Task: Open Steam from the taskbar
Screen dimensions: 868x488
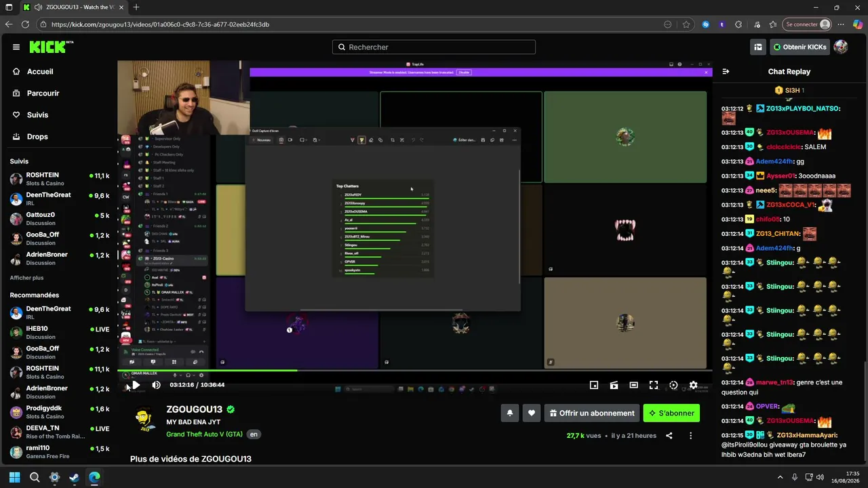Action: pos(75,477)
